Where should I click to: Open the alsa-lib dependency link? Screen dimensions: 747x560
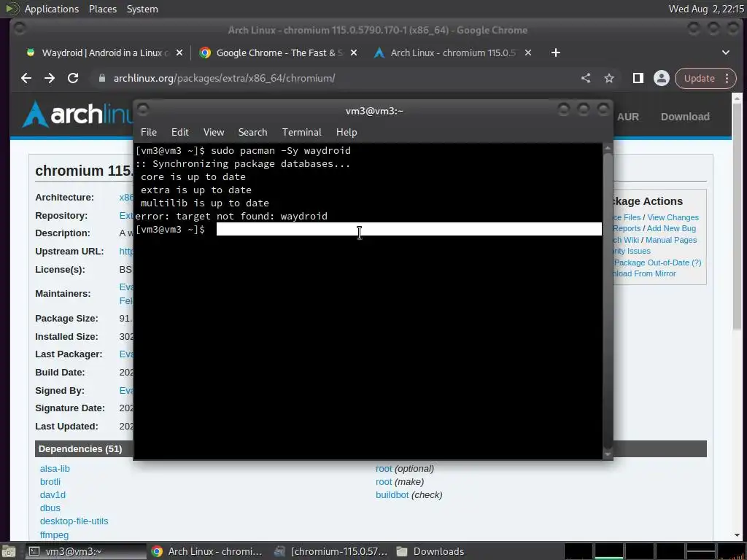click(x=55, y=469)
